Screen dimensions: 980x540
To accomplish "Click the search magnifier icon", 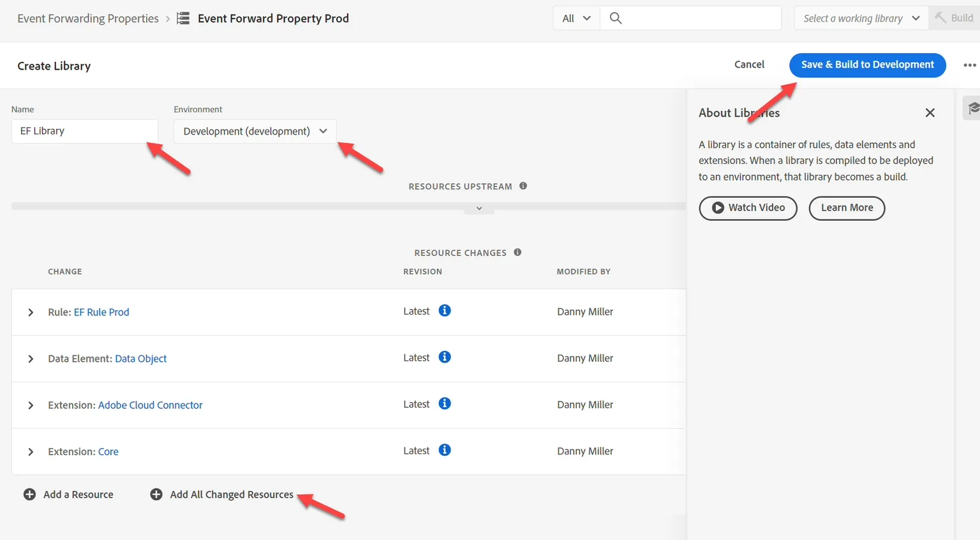I will click(616, 18).
